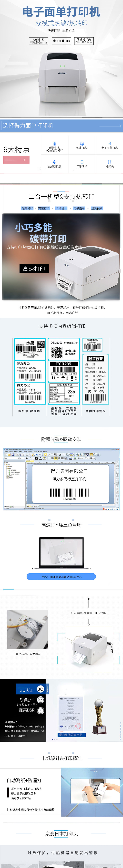Click the DELI办公 QR code label sample
123x868 pixels.
pyautogui.click(x=64, y=349)
